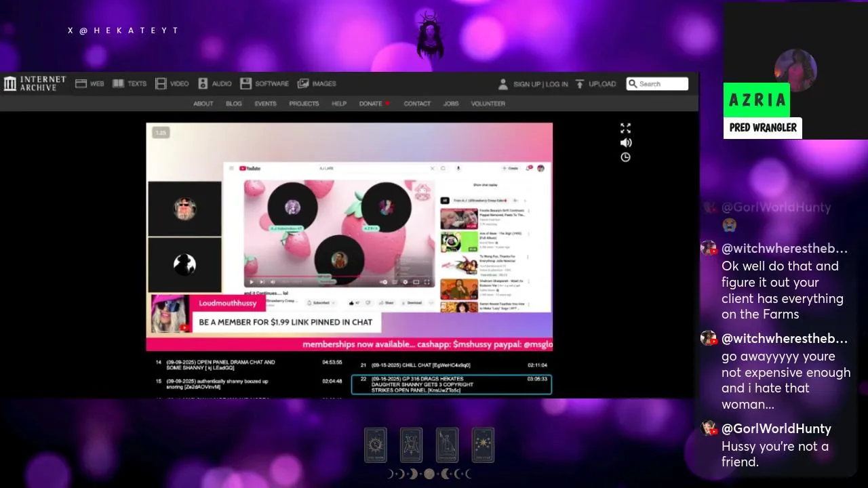
Task: Mute the archive player volume icon
Action: coord(625,142)
